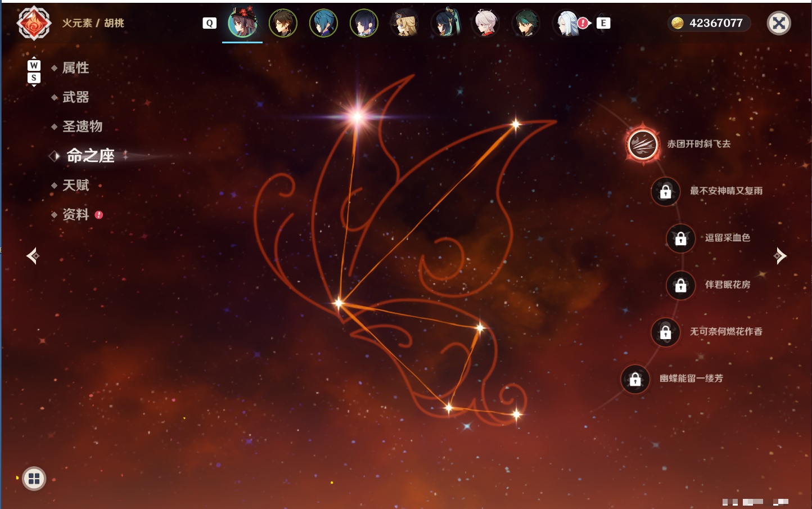
Task: Open the unlocked constellation 赤团开时斜飞去
Action: tap(643, 144)
